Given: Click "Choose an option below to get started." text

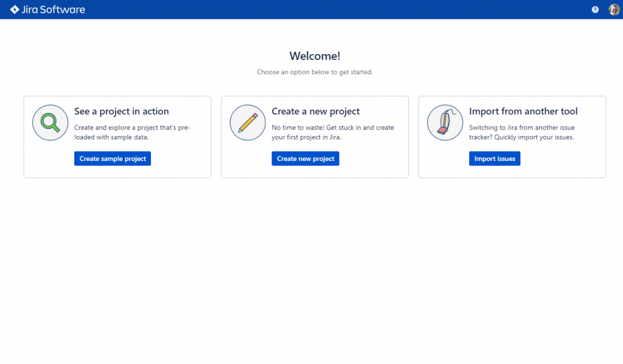Looking at the screenshot, I should point(315,72).
